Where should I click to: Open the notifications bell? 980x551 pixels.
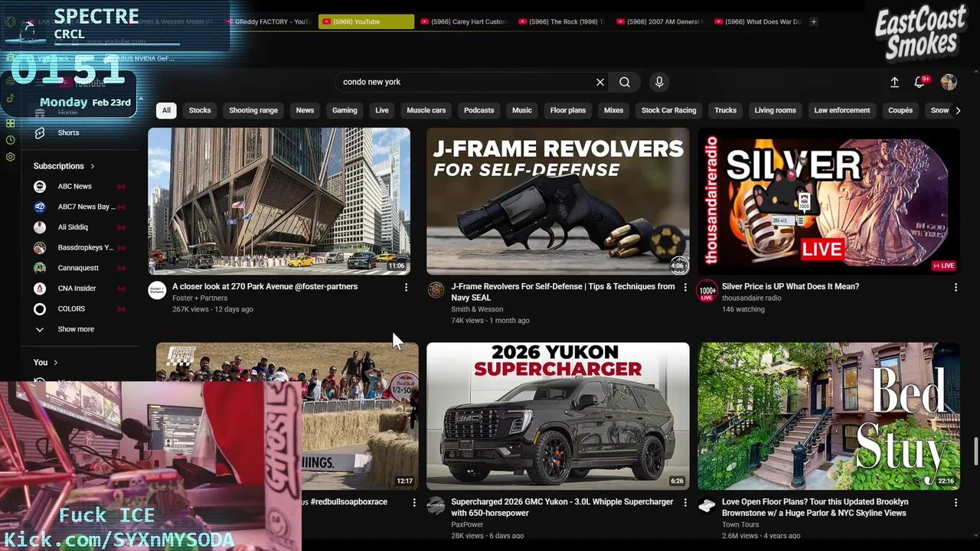tap(920, 82)
